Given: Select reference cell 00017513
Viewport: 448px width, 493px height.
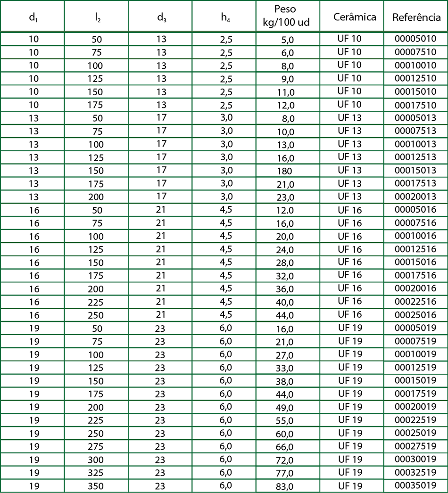Looking at the screenshot, I should click(415, 183).
